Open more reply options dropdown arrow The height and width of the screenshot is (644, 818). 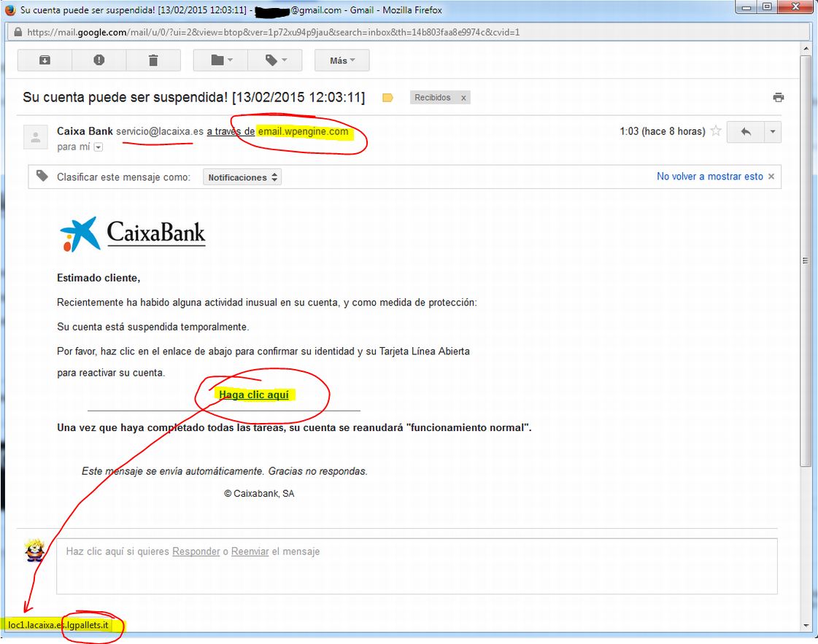tap(773, 132)
